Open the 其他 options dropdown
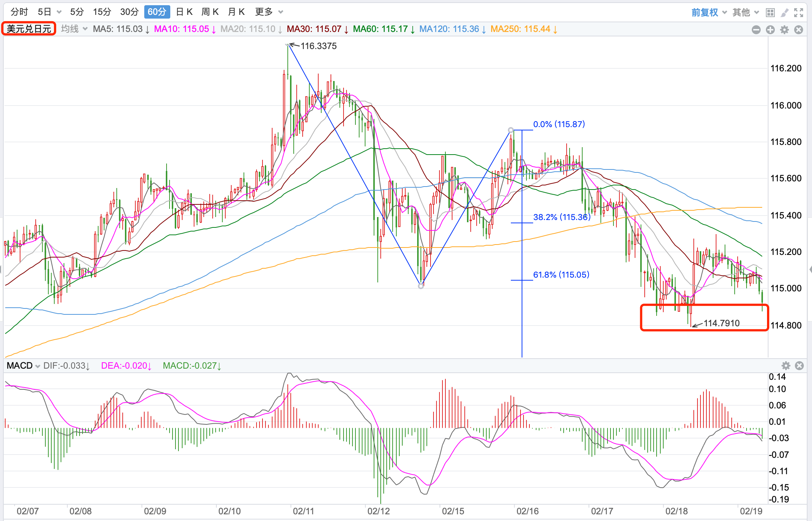Viewport: 812px width, 521px height. [745, 13]
